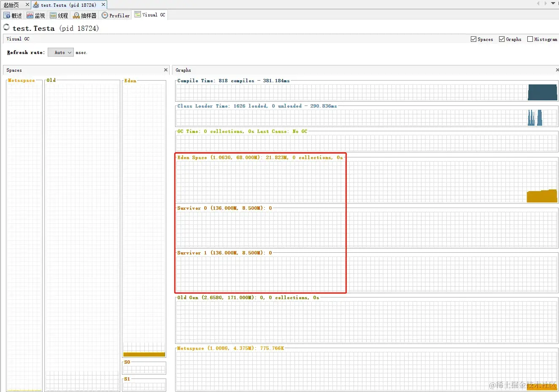Click the "Compile Time: 818 compiles" text

click(216, 81)
